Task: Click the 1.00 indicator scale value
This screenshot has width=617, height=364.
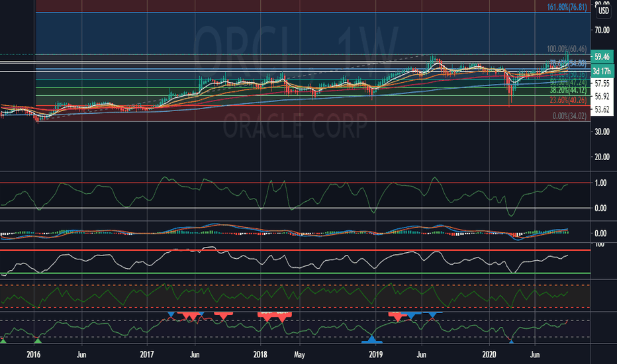Action: coord(600,183)
